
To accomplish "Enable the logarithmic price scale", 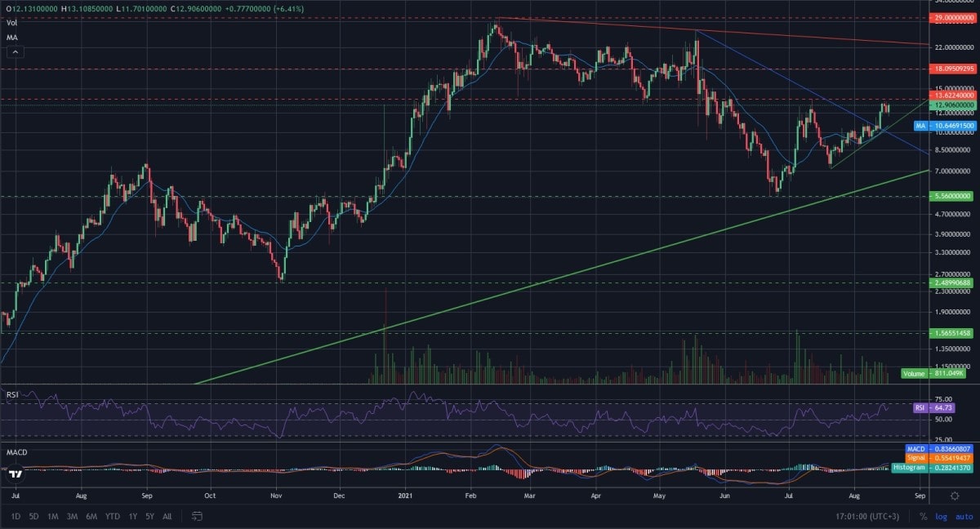I will click(940, 516).
